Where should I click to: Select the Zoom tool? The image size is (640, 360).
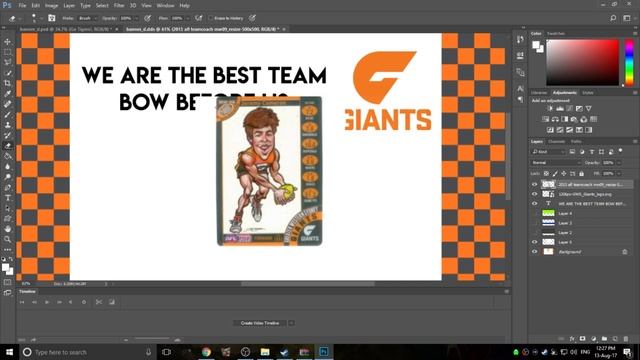[7, 240]
